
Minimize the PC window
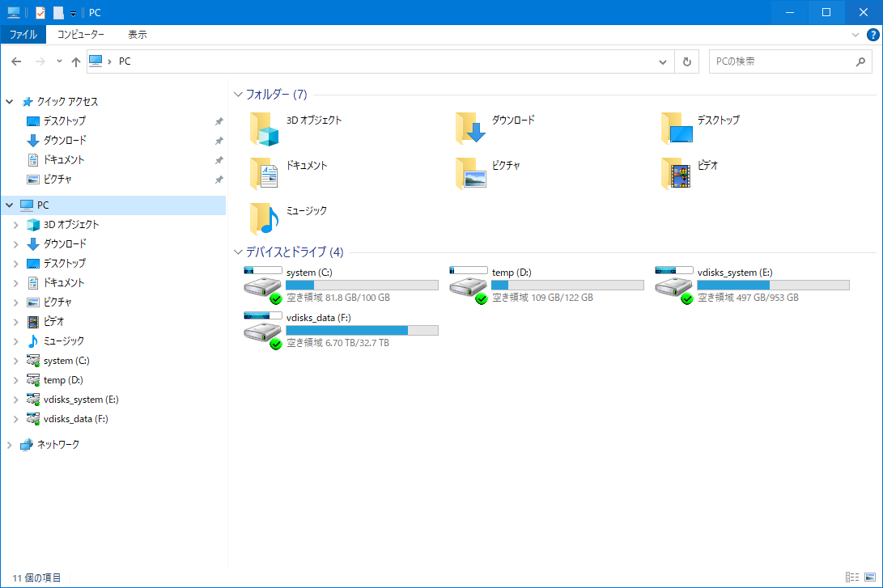tap(789, 12)
